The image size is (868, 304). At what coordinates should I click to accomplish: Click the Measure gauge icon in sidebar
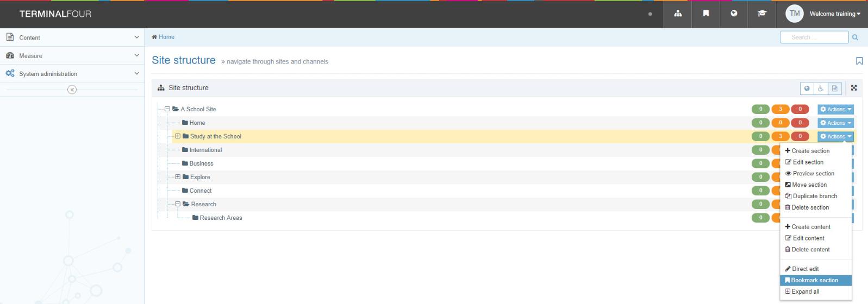click(x=10, y=55)
